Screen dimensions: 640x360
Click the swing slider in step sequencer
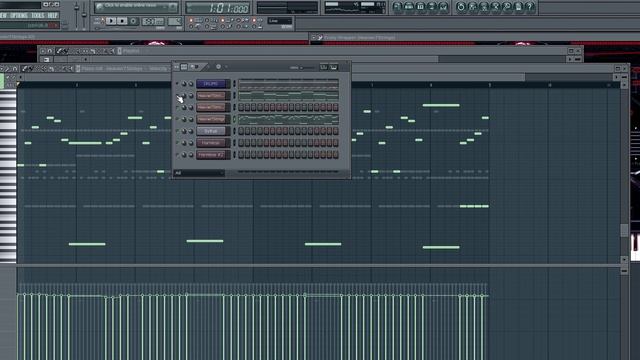302,67
